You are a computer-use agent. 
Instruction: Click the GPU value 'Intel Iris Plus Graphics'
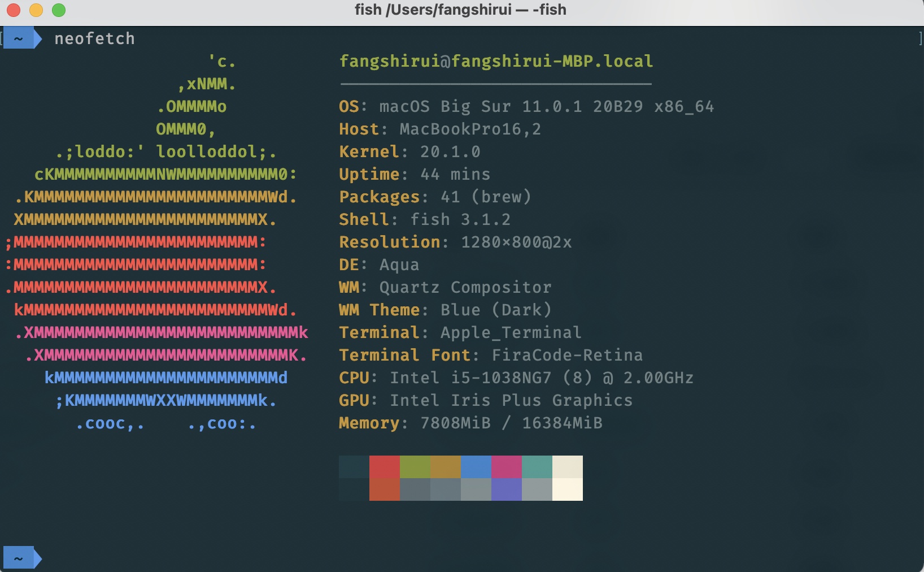(x=511, y=400)
